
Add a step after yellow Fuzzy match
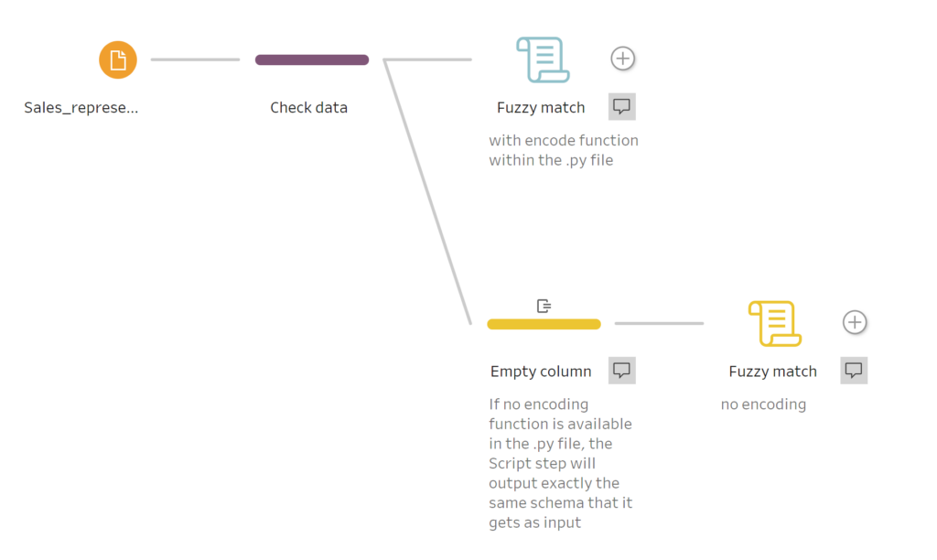pos(855,322)
